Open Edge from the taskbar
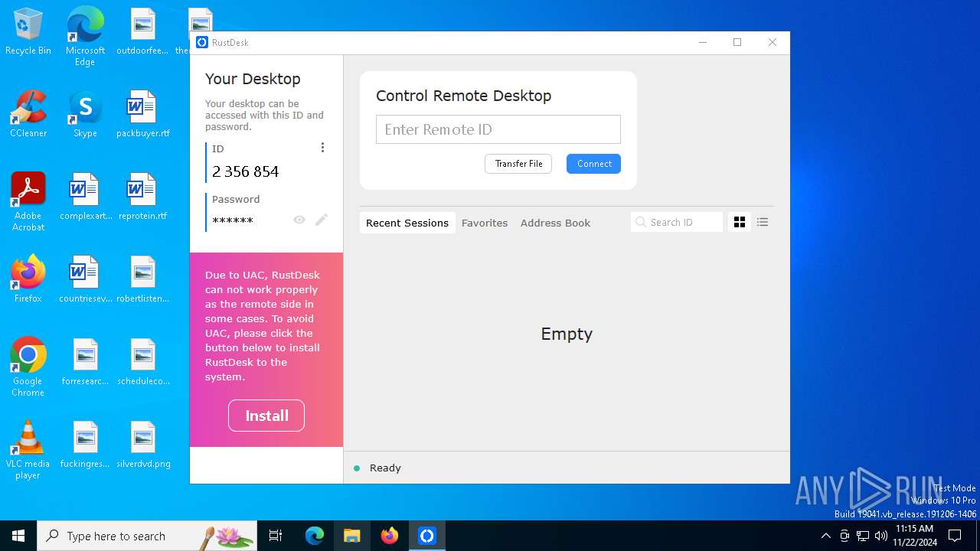The image size is (980, 551). (x=315, y=536)
